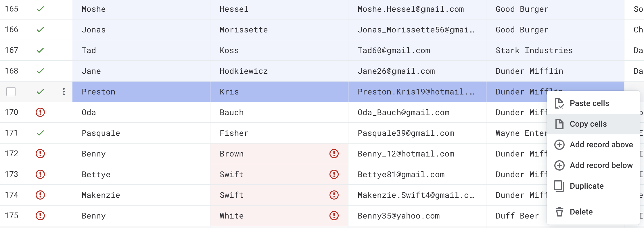The height and width of the screenshot is (228, 644).
Task: Select Copy cells from the context menu
Action: (588, 124)
